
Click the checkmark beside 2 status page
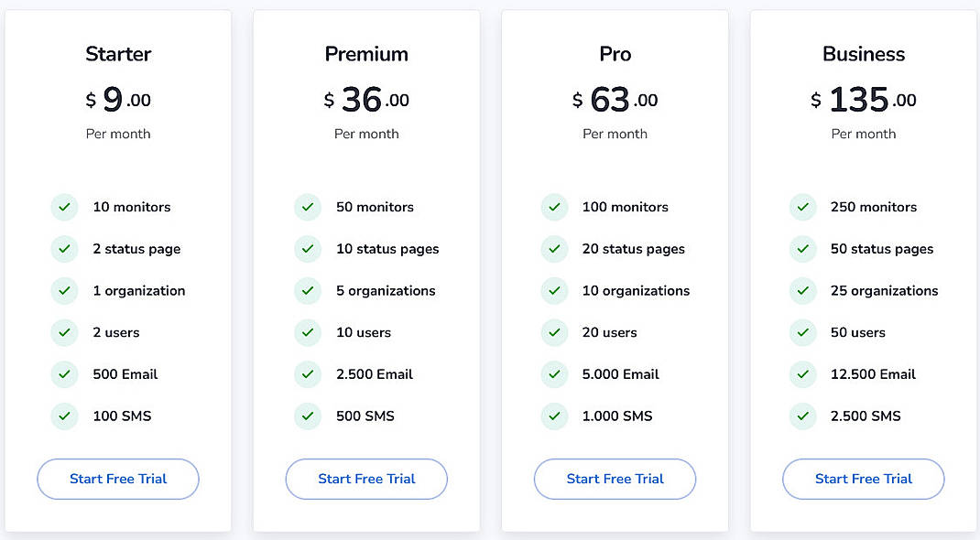click(x=64, y=249)
